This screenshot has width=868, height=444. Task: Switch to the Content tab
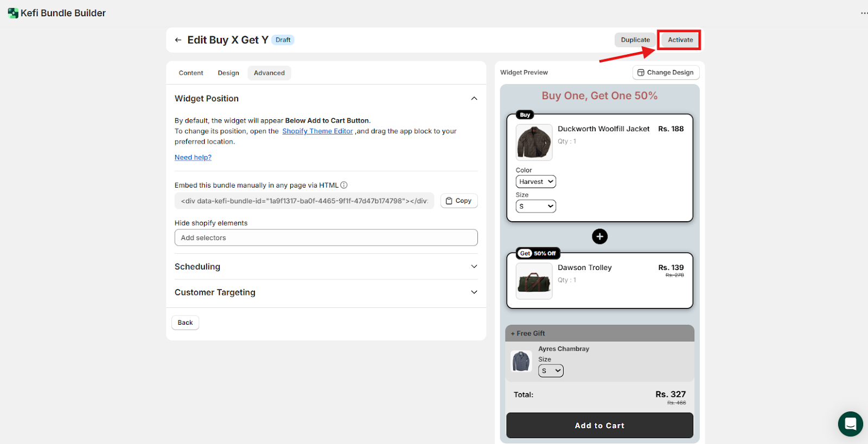coord(191,73)
